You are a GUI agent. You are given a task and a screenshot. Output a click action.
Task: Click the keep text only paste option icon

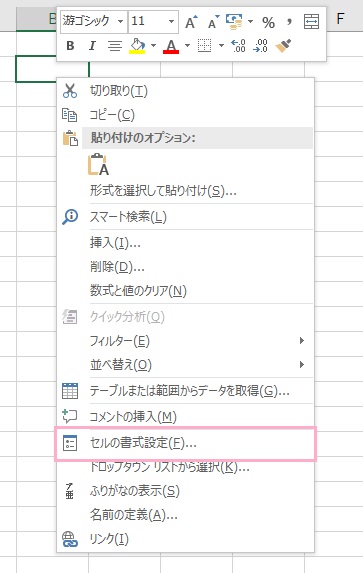(x=98, y=164)
